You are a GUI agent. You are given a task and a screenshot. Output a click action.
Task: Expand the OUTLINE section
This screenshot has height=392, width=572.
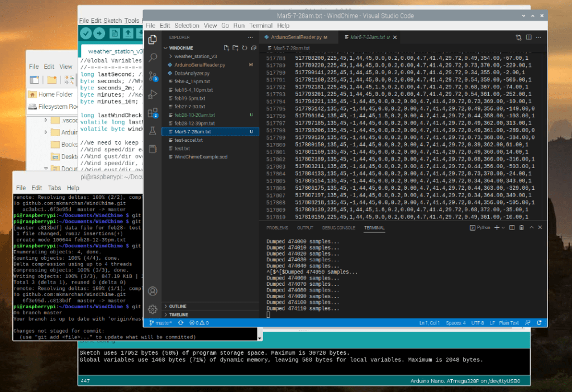click(x=177, y=306)
